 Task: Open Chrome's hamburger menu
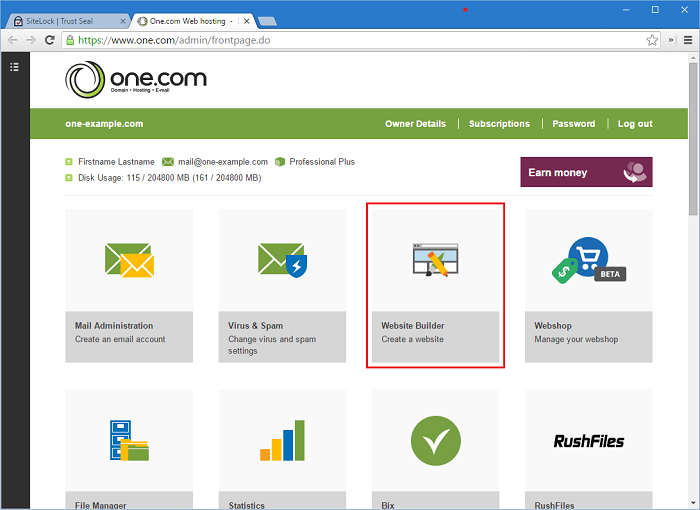(x=688, y=40)
